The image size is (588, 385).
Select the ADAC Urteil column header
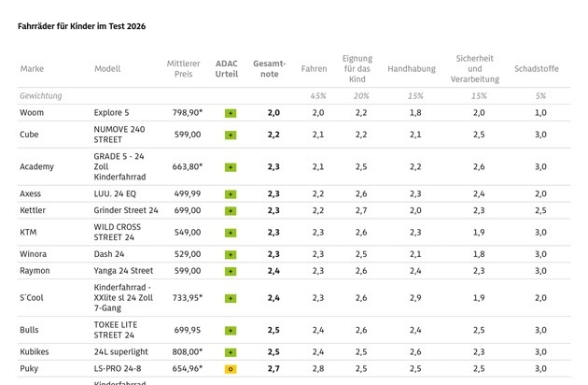point(227,69)
